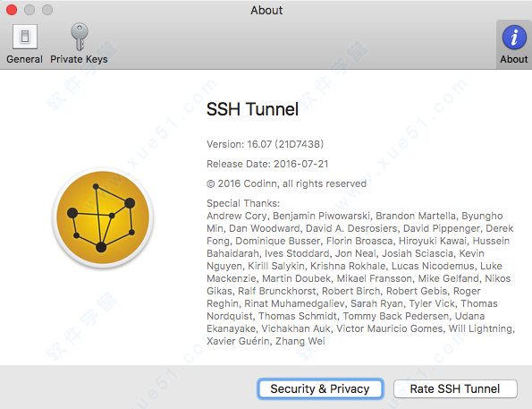The height and width of the screenshot is (409, 532).
Task: Open the Private Keys key icon
Action: (80, 37)
